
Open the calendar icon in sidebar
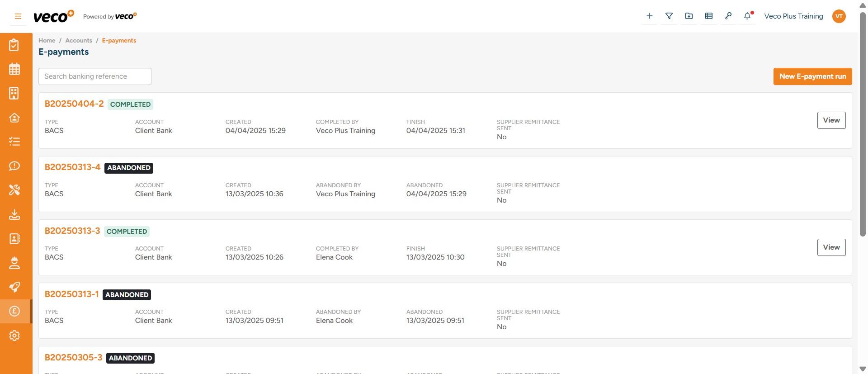coord(14,69)
